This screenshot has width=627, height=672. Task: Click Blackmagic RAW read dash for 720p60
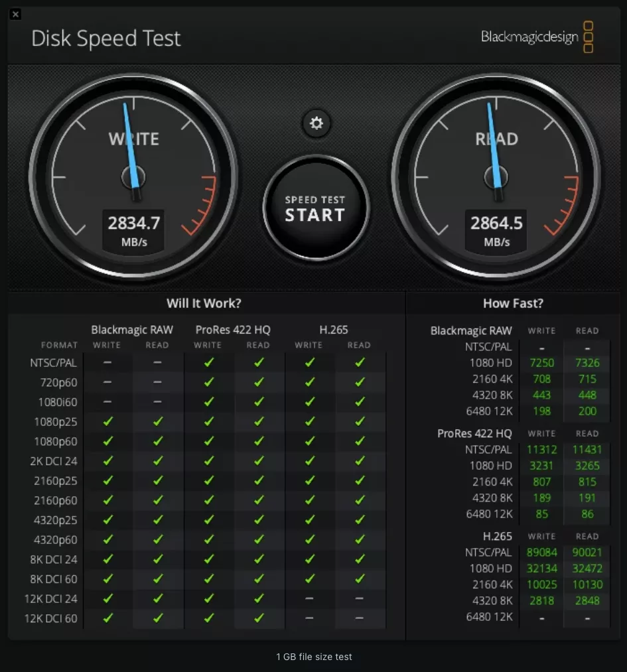pos(158,382)
